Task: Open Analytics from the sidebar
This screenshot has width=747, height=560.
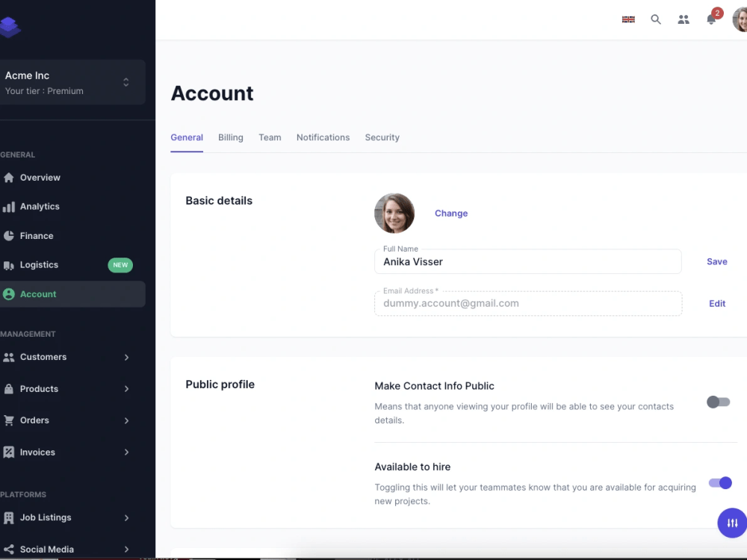Action: 72,207
